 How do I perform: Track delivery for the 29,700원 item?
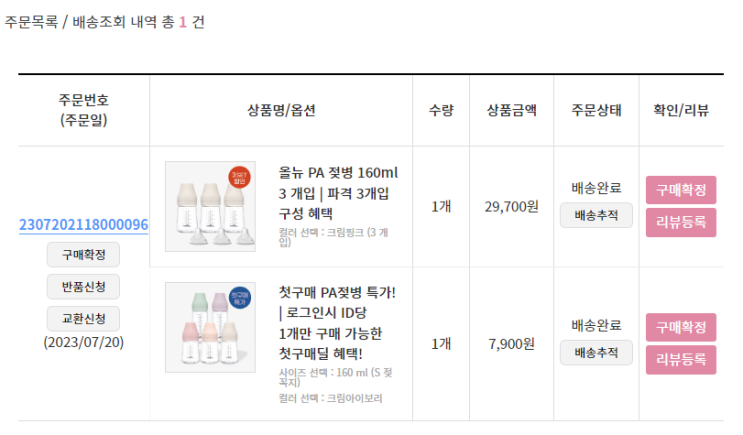[596, 216]
